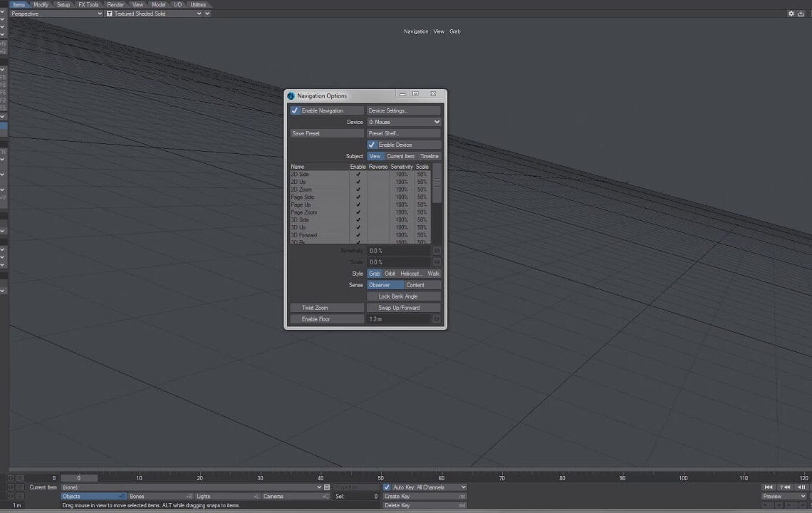Viewport: 812px width, 513px height.
Task: Switch to the Timeline subject tab
Action: pyautogui.click(x=430, y=156)
